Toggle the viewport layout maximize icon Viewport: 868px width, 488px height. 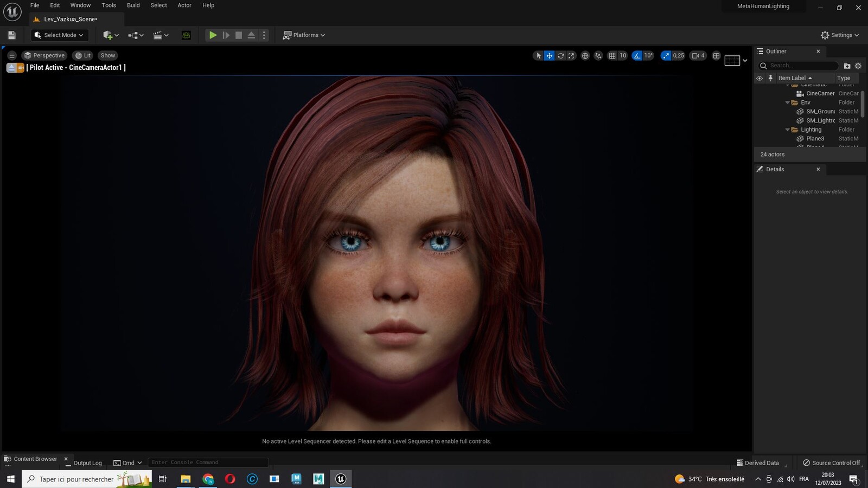[716, 55]
